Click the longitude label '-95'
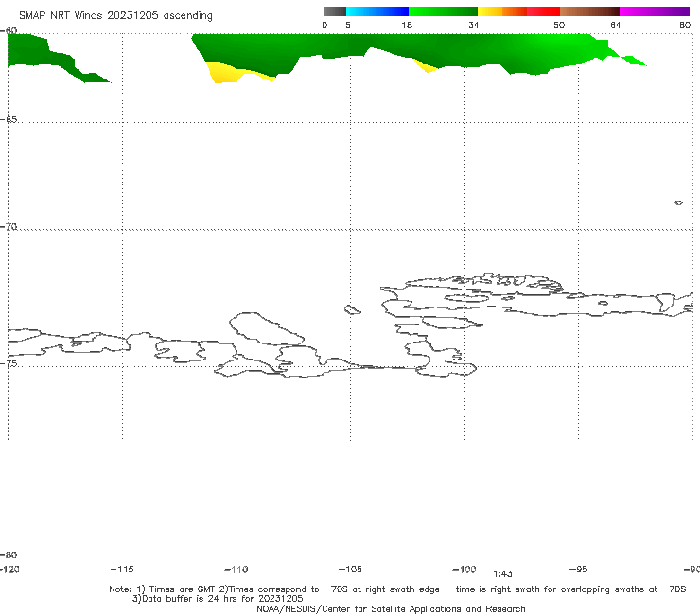700x615 pixels. point(579,569)
